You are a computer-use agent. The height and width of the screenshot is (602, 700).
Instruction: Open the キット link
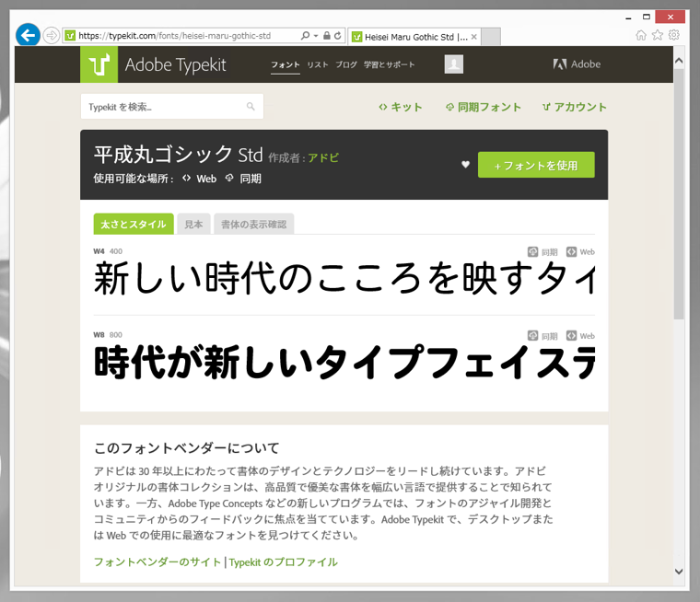tap(400, 107)
